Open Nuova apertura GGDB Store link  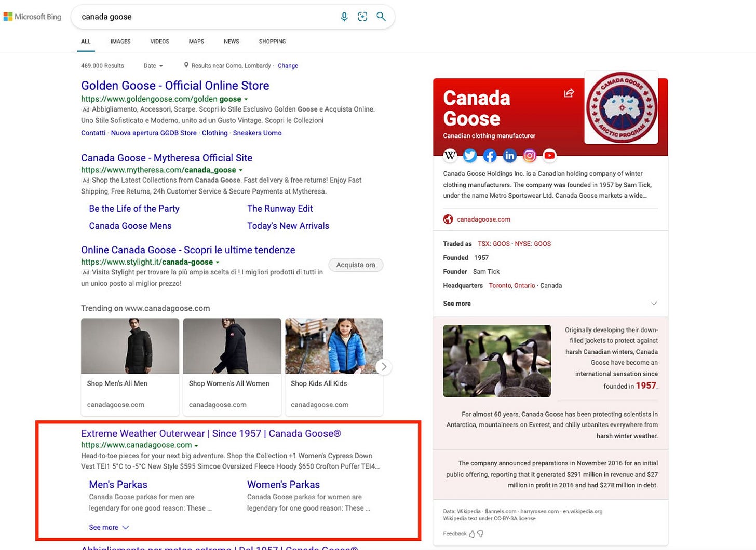pos(154,133)
